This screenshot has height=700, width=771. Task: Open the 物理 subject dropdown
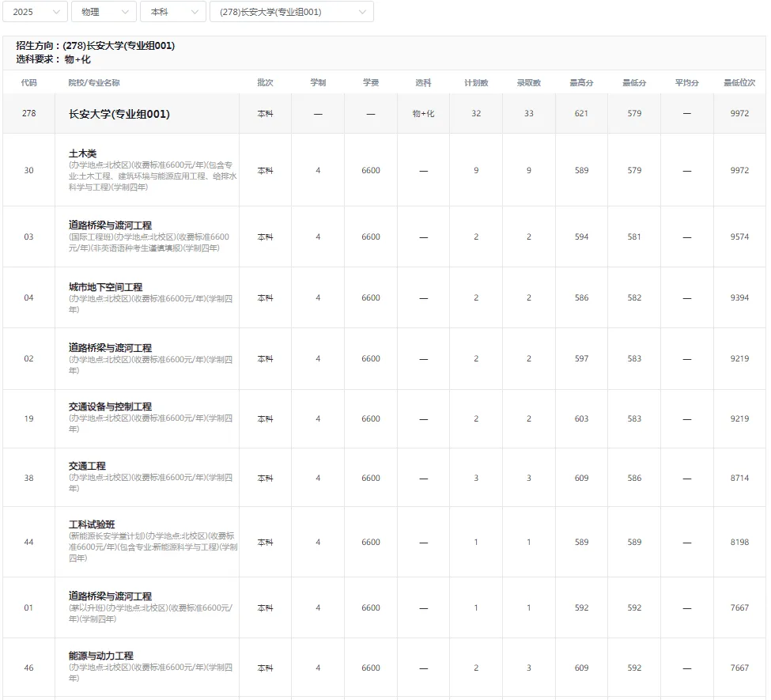[104, 12]
